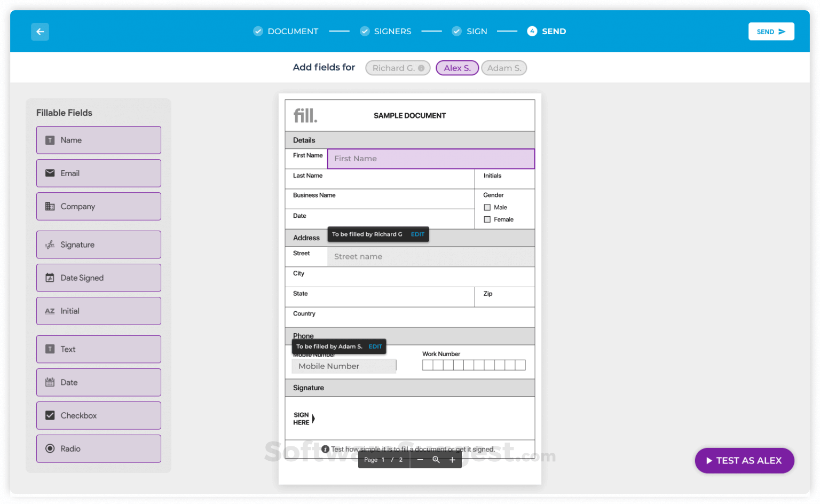Click the checkmark icon of the Signers step
This screenshot has height=504, width=820.
[x=365, y=31]
